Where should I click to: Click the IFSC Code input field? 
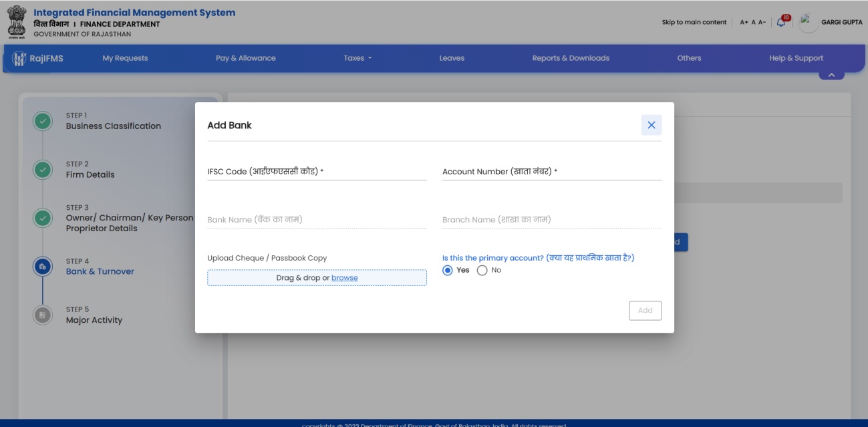point(317,172)
